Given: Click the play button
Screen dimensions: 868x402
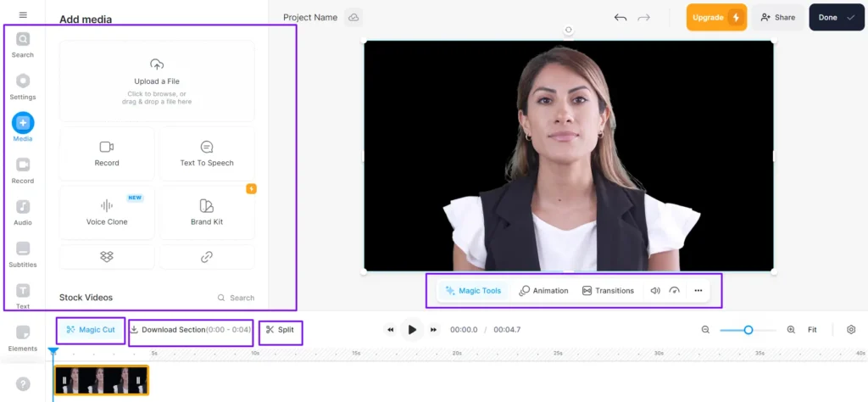Looking at the screenshot, I should (412, 330).
